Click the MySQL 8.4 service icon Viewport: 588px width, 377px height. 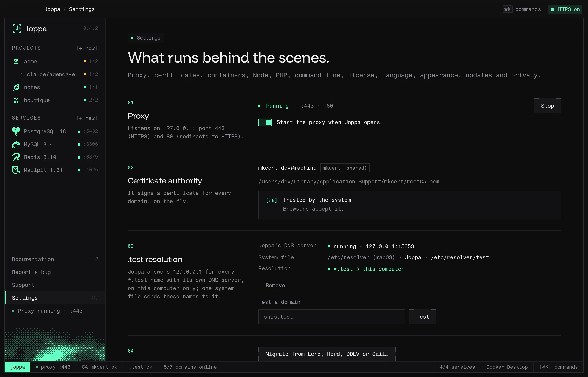(x=16, y=144)
